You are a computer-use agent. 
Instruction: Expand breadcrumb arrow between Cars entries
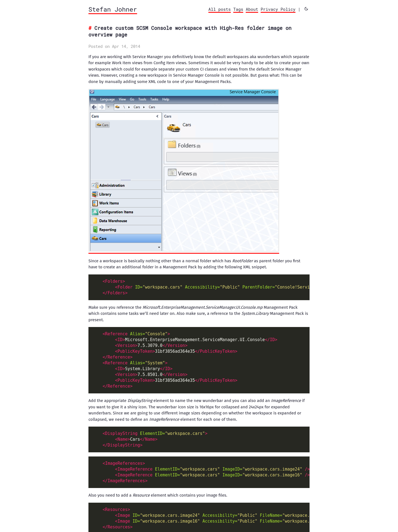144,107
